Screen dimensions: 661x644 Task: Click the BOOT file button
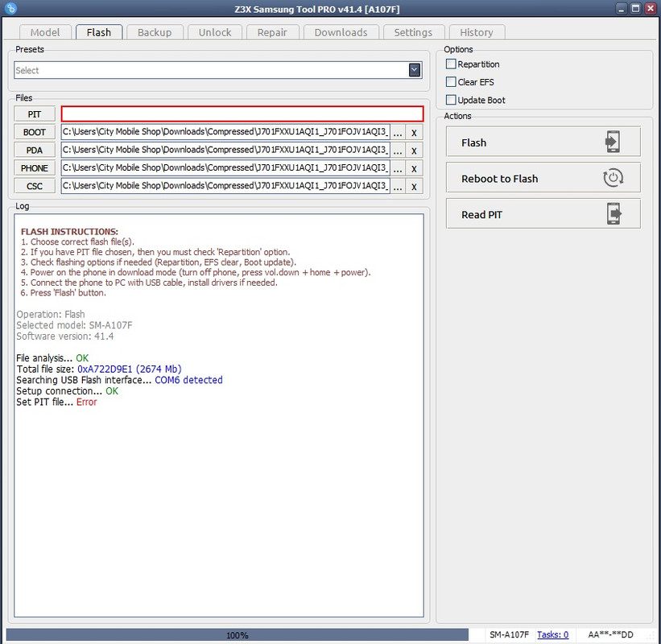[35, 132]
